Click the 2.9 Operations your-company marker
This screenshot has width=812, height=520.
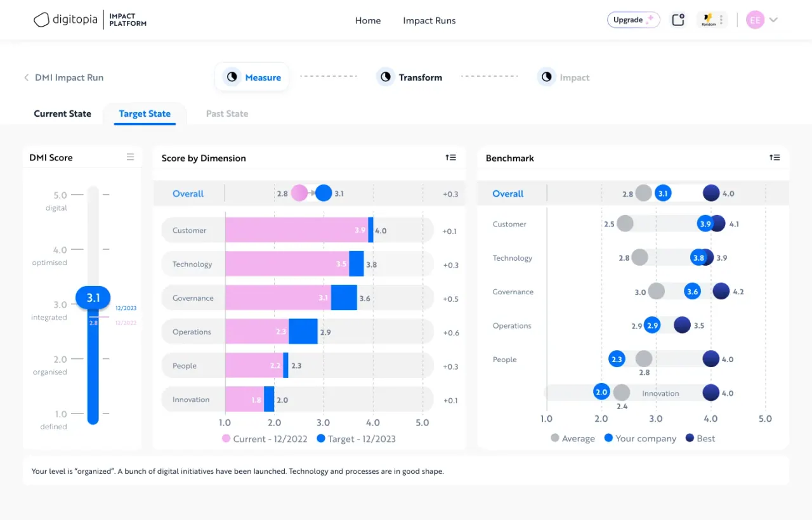click(652, 325)
